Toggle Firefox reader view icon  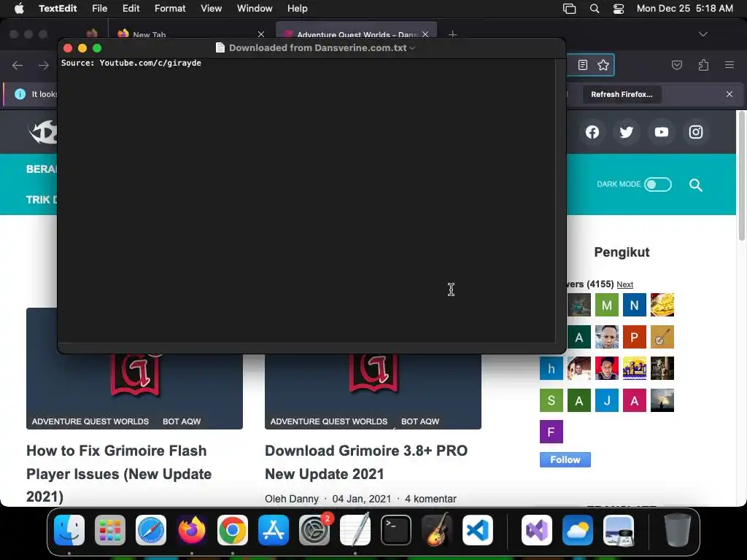(x=583, y=65)
